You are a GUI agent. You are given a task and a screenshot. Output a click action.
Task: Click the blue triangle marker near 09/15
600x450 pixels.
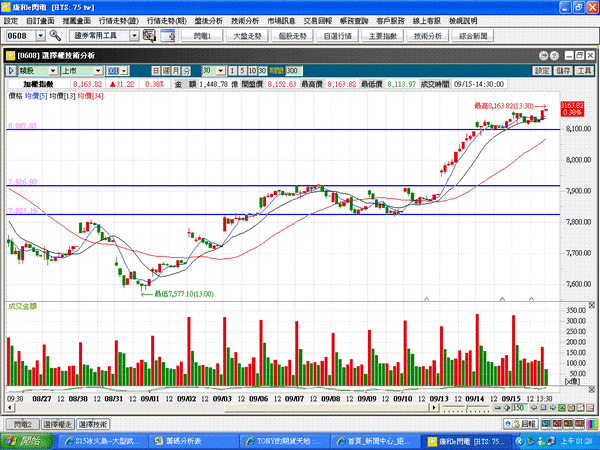click(532, 299)
